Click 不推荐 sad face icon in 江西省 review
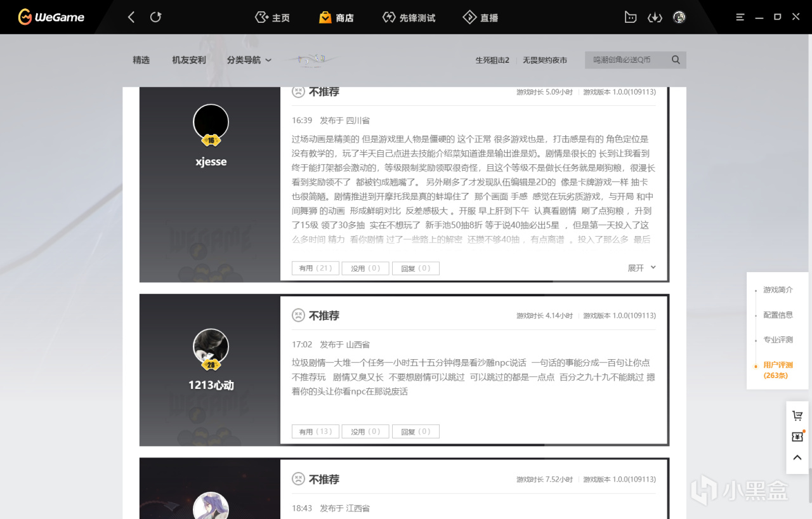 click(x=298, y=479)
